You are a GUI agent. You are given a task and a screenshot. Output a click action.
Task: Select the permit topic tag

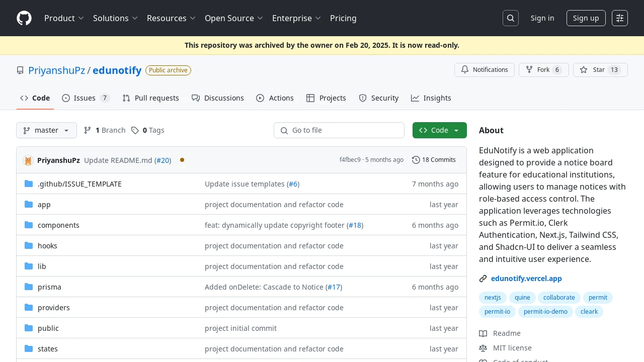(x=598, y=298)
